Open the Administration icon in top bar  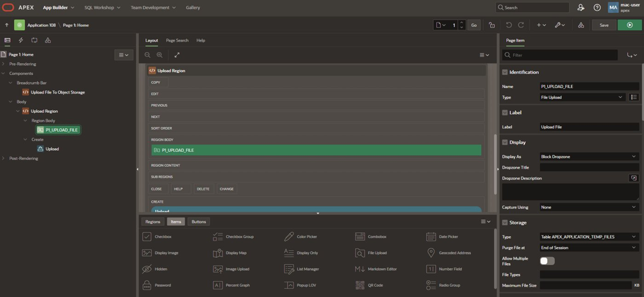point(581,8)
